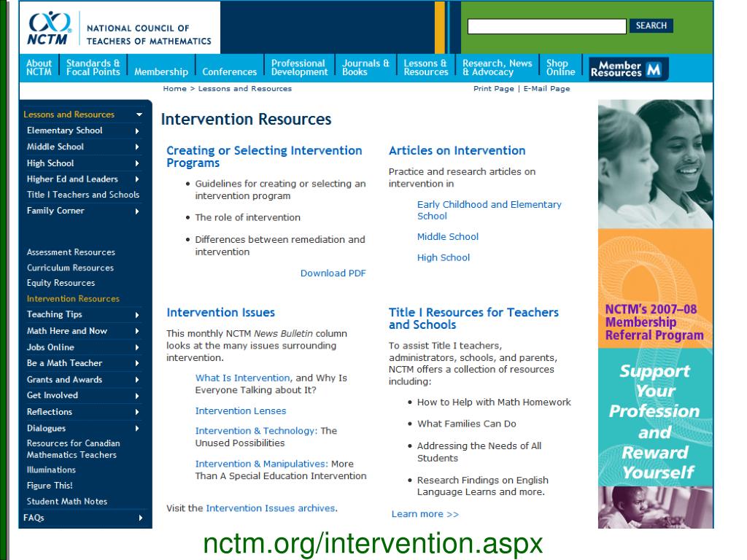
Task: Open Title I Resources for Teachers heading
Action: tap(473, 319)
